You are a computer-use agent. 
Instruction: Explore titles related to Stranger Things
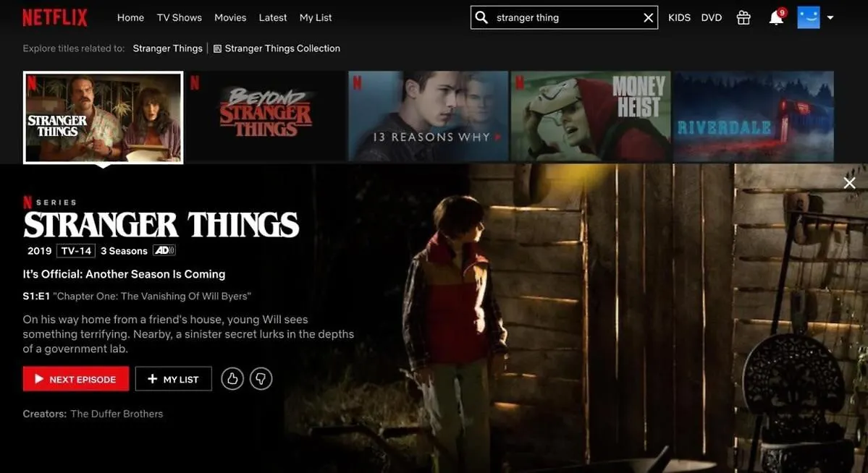coord(168,48)
